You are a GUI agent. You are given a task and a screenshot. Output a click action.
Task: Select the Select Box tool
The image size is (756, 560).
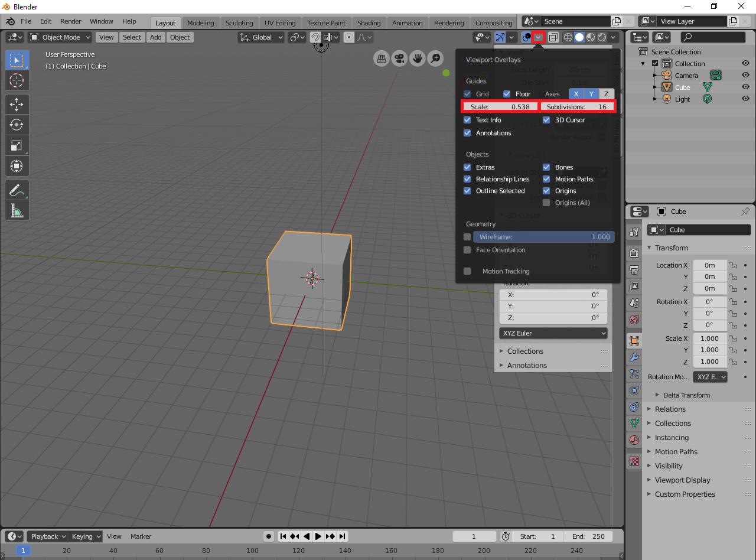17,60
